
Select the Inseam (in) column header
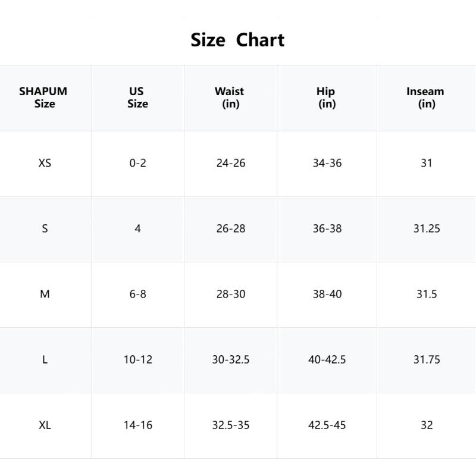(x=425, y=98)
